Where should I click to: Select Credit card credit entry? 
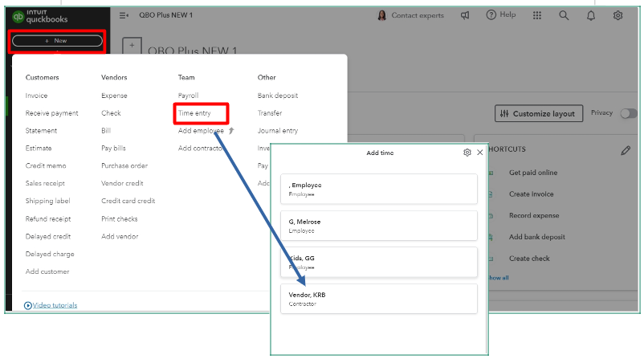tap(128, 202)
